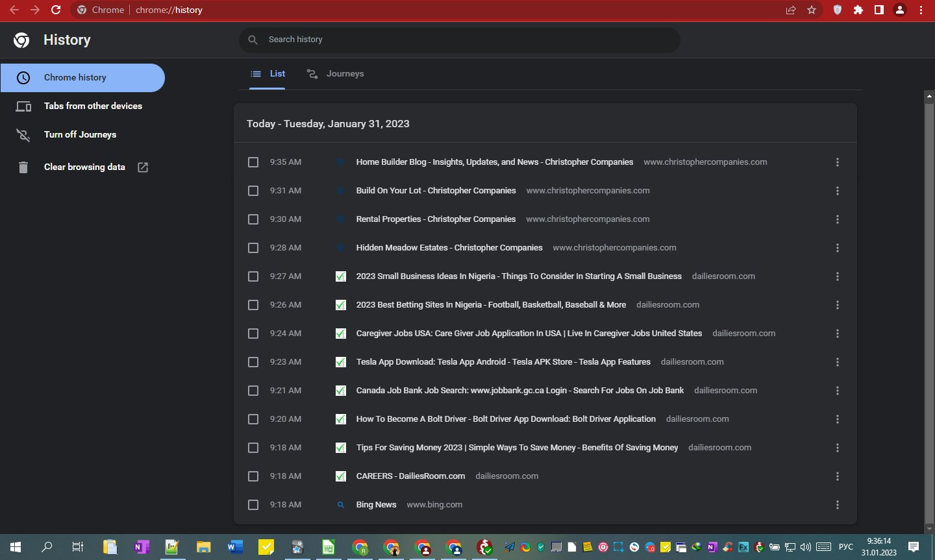Click the taskbar clock showing 9:36:14
The height and width of the screenshot is (560, 935).
click(879, 547)
